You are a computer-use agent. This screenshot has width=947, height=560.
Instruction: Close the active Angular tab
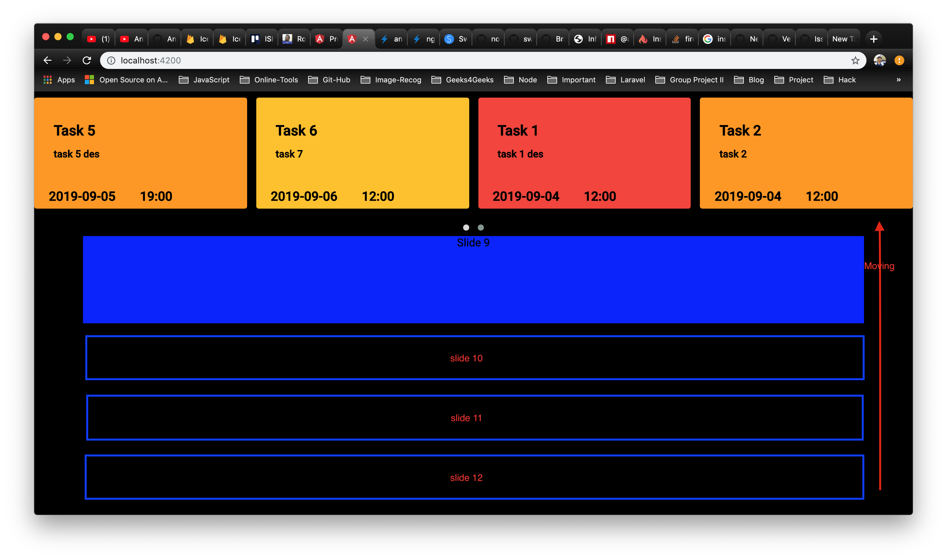(x=365, y=39)
